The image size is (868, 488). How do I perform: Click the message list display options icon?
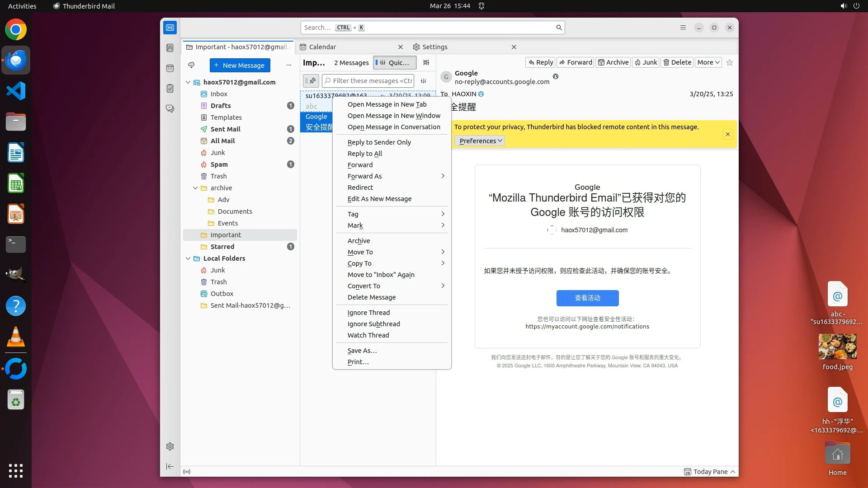coord(426,63)
